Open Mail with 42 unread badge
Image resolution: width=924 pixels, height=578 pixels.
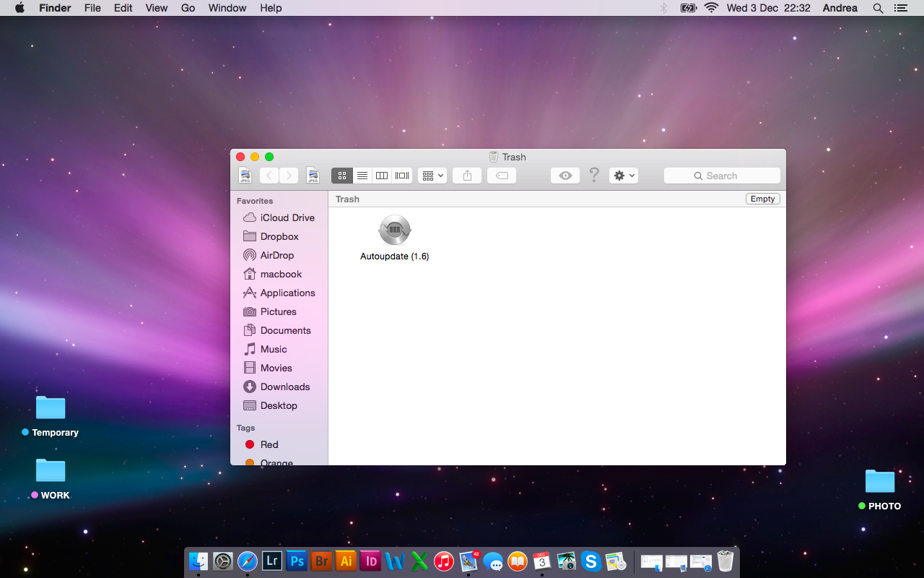pos(468,561)
